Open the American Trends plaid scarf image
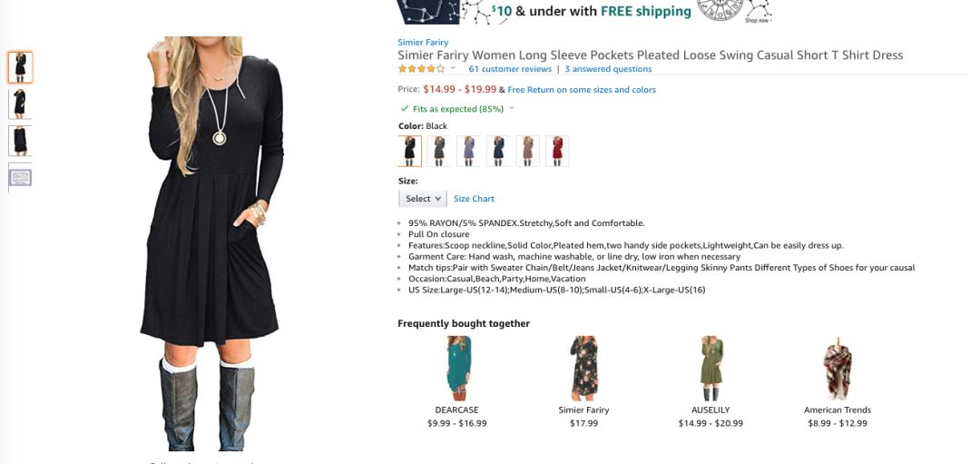 [838, 369]
